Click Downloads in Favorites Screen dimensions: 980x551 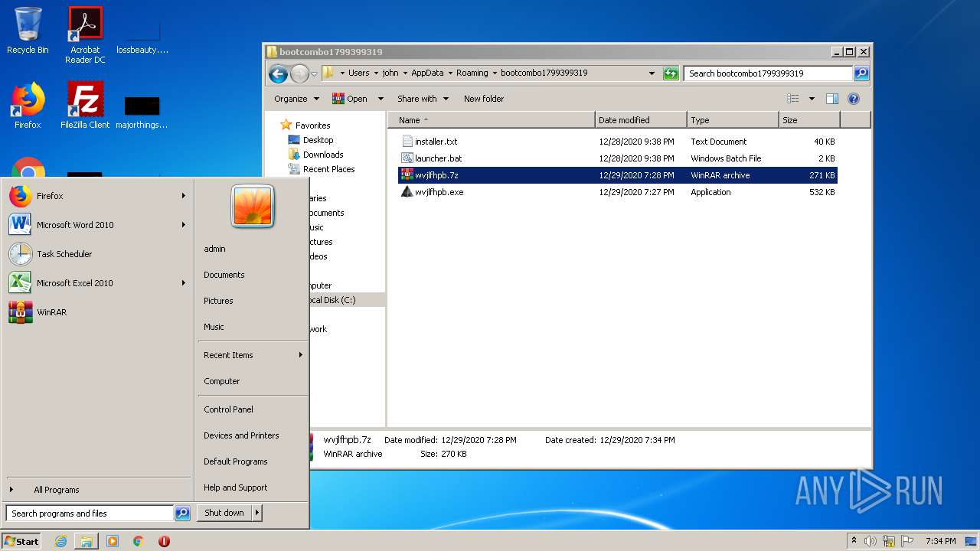323,155
